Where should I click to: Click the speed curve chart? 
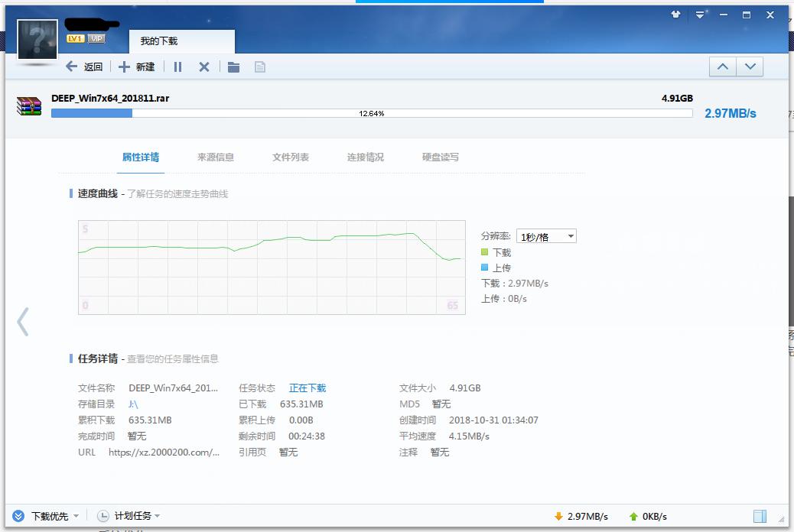pyautogui.click(x=272, y=268)
